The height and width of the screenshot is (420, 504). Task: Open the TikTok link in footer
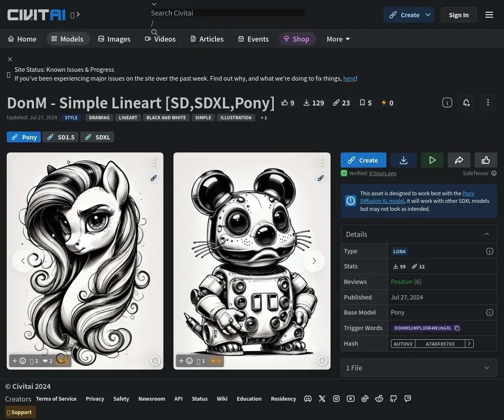point(365,399)
